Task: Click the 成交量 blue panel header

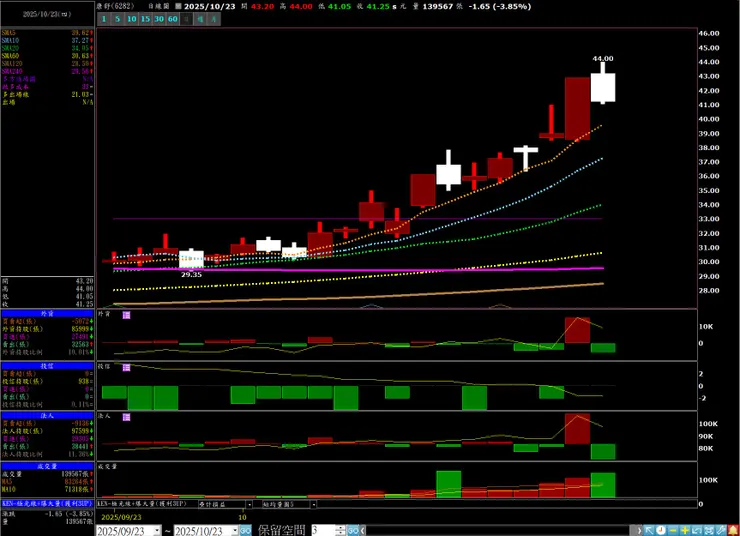Action: 47,466
